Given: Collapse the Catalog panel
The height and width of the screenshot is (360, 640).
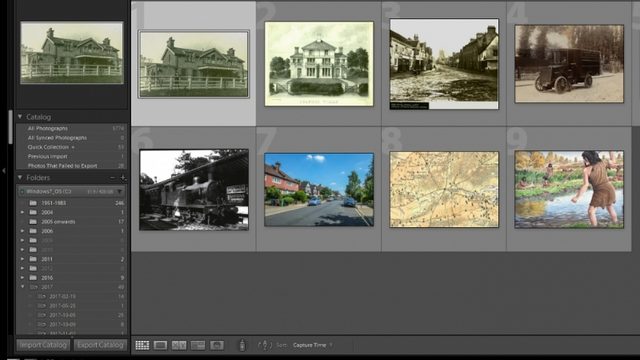Looking at the screenshot, I should [20, 117].
